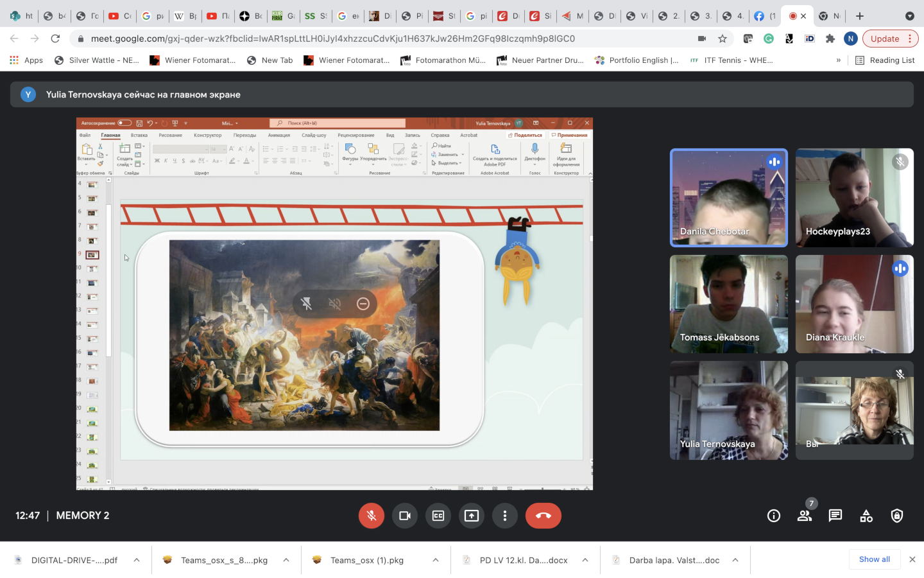Open Meet's more options three-dot menu

[505, 516]
